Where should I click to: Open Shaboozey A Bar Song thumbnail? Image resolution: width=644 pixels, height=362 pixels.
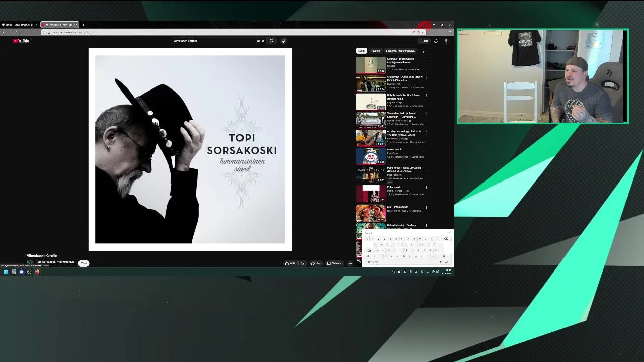[x=371, y=83]
